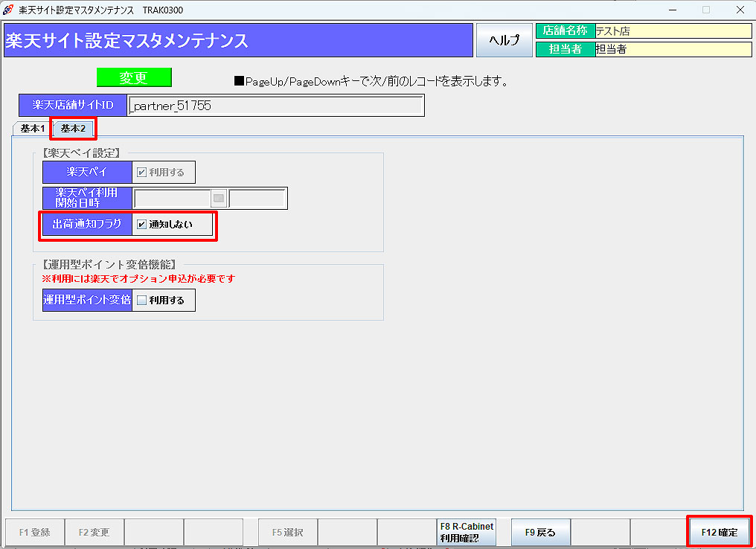Image resolution: width=756 pixels, height=549 pixels.
Task: Minimize the TRAK0300 window
Action: 673,10
